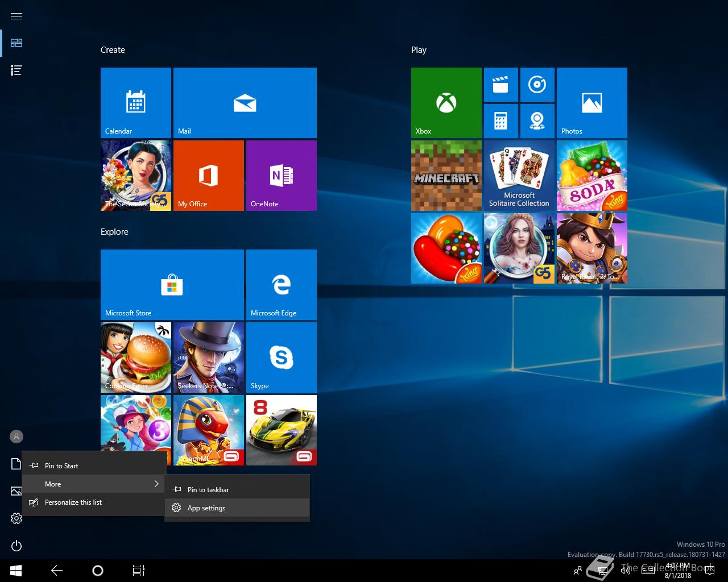Open the Calendar tile
728x582 pixels.
136,103
